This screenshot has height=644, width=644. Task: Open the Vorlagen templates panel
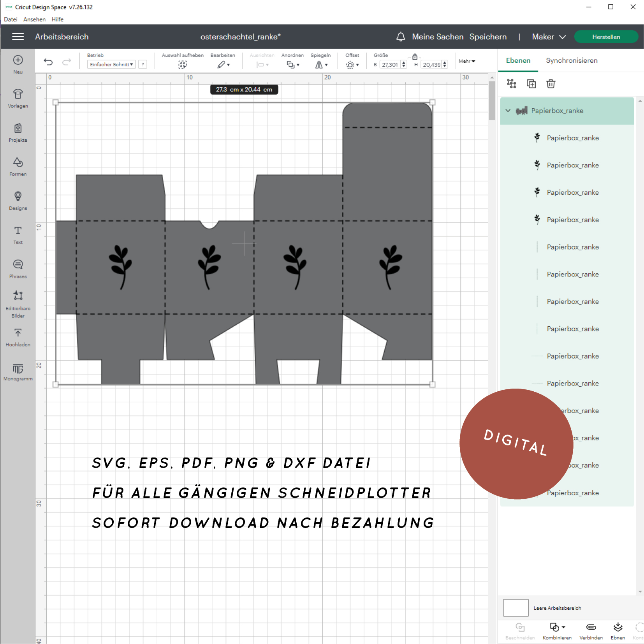18,98
